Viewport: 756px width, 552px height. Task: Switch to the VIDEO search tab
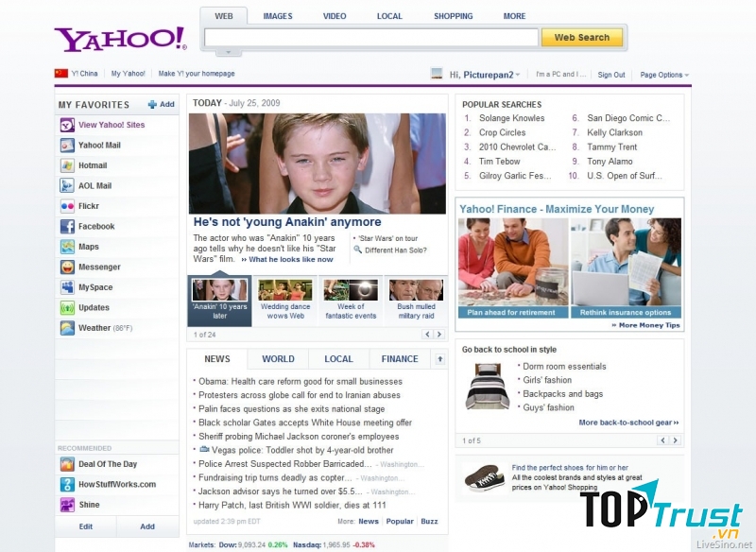[x=335, y=16]
